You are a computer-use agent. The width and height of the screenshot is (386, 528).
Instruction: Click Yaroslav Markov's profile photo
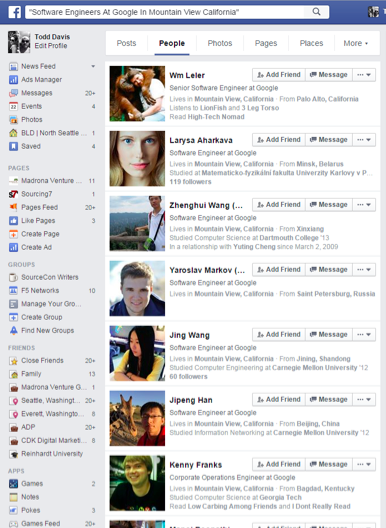[x=137, y=289]
